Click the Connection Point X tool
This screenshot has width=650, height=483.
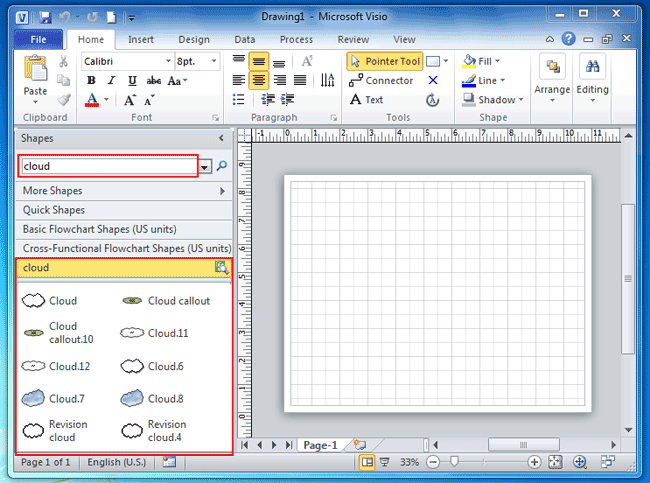[433, 80]
